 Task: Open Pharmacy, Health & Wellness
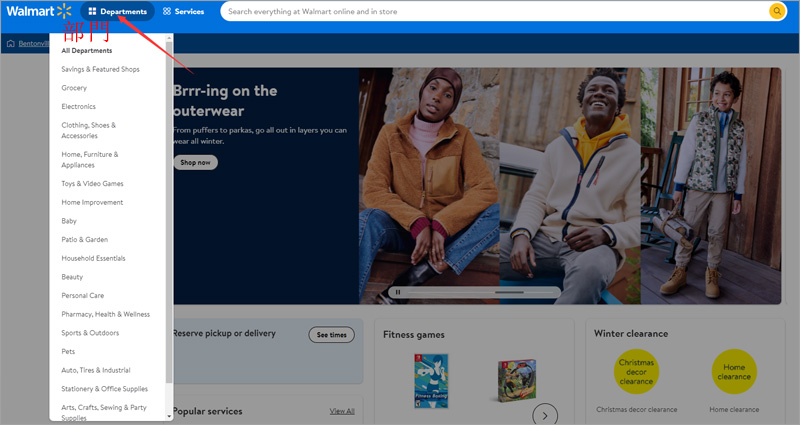106,314
